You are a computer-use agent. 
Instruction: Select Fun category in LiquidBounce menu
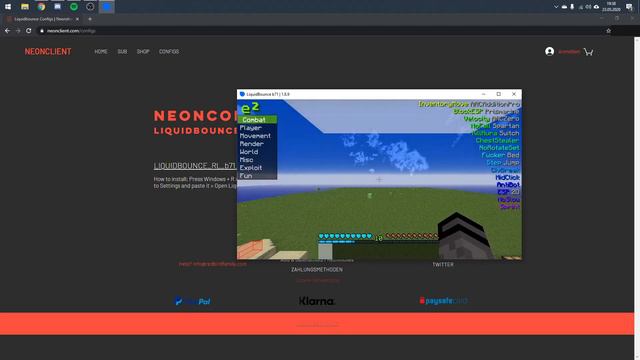click(x=258, y=176)
